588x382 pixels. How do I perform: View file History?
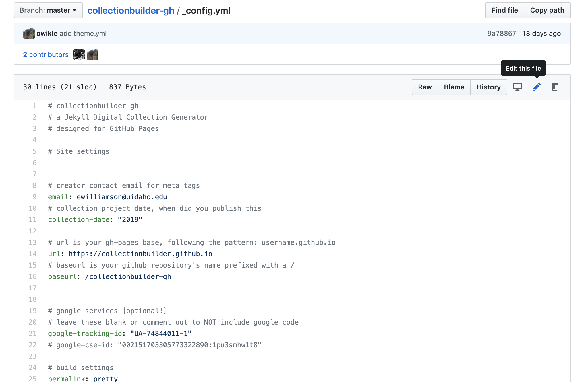coord(488,87)
